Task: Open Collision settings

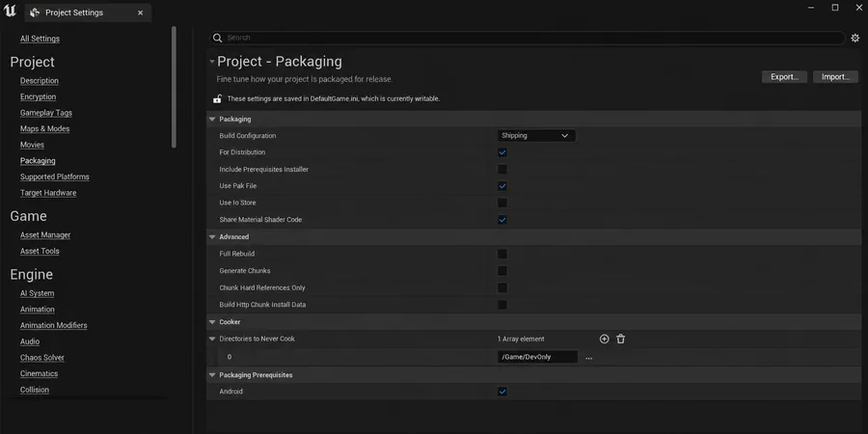Action: 35,390
